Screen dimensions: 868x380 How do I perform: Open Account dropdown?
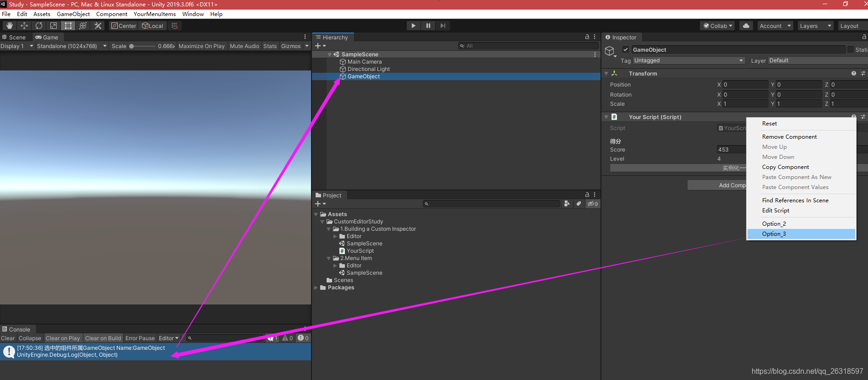[x=775, y=26]
